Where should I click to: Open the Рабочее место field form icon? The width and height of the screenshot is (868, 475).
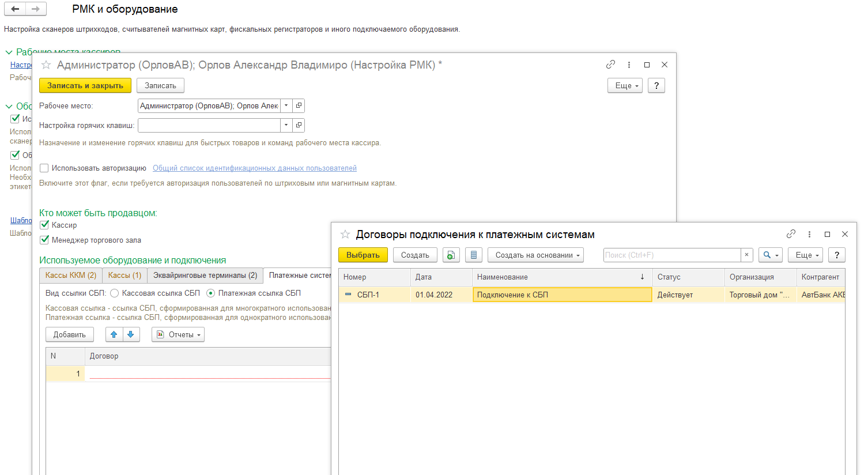pyautogui.click(x=299, y=105)
